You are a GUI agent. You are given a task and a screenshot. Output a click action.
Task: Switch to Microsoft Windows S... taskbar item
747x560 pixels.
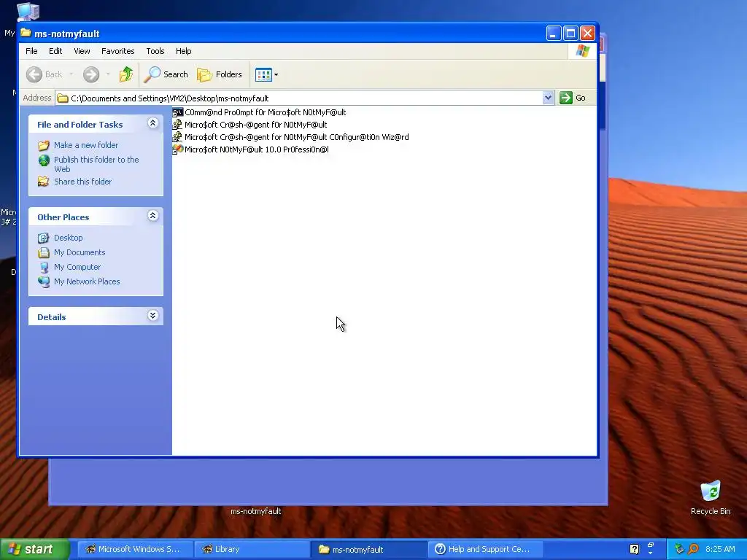point(135,549)
